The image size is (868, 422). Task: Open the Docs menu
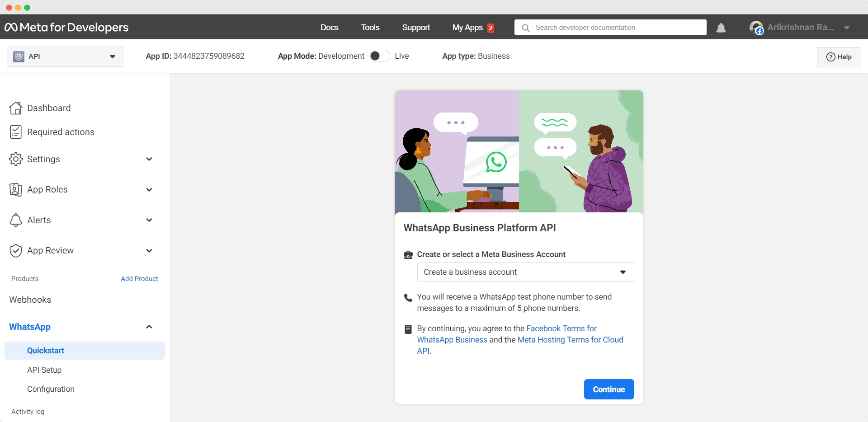coord(330,28)
